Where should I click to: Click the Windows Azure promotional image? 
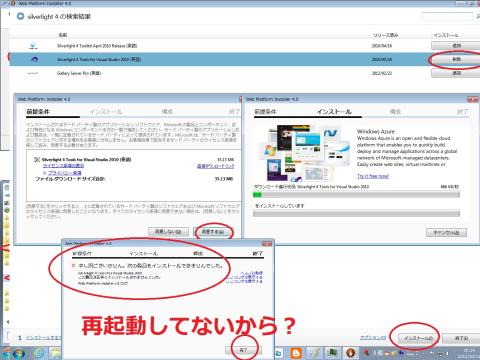click(304, 153)
